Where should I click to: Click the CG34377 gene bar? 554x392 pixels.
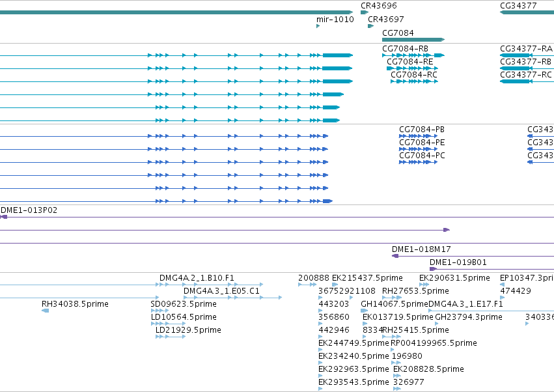pyautogui.click(x=527, y=12)
